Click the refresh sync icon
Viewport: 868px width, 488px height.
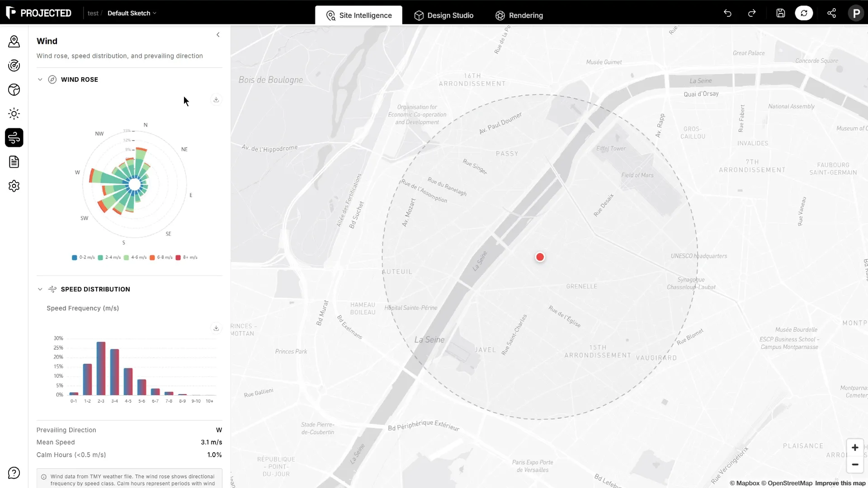[804, 13]
